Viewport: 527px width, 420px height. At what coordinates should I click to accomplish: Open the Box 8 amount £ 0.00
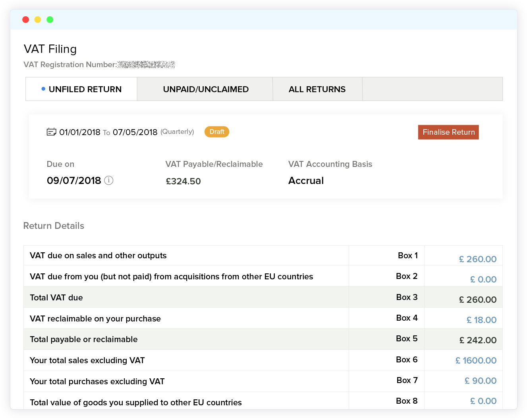click(483, 401)
